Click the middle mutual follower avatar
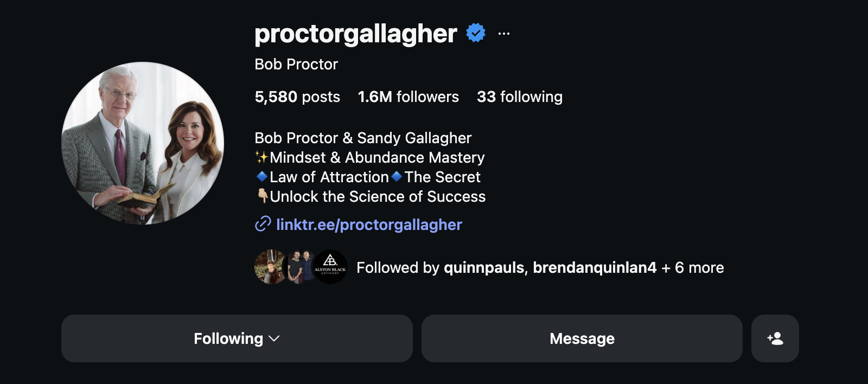868x384 pixels. [x=300, y=267]
